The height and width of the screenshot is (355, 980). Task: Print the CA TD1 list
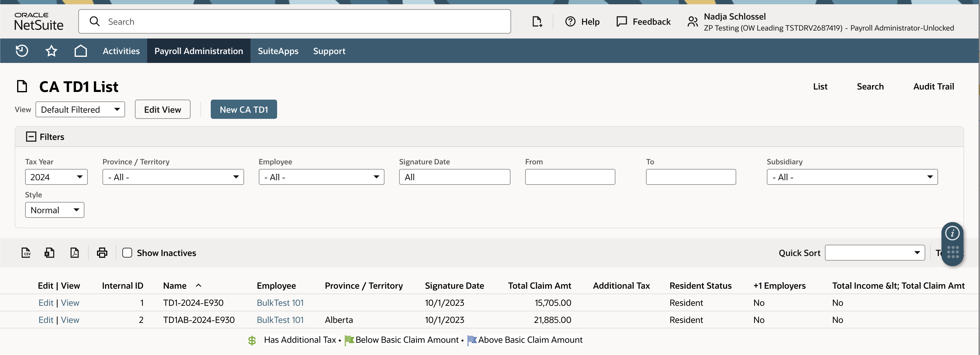tap(102, 253)
